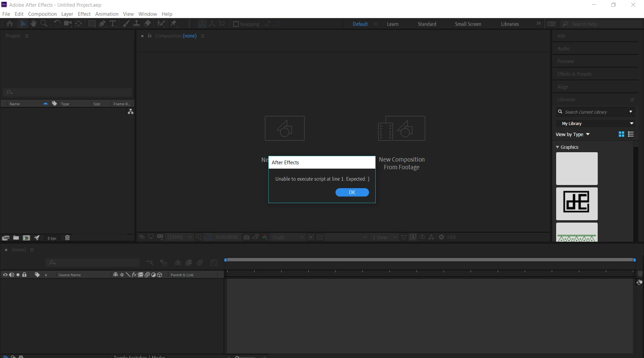The width and height of the screenshot is (644, 358).
Task: Click the Composition Mini-Flowchart icon in timeline
Action: pyautogui.click(x=150, y=262)
